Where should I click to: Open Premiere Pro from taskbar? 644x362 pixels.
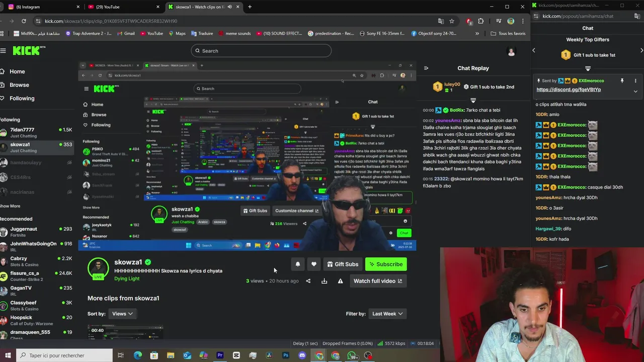click(220, 355)
